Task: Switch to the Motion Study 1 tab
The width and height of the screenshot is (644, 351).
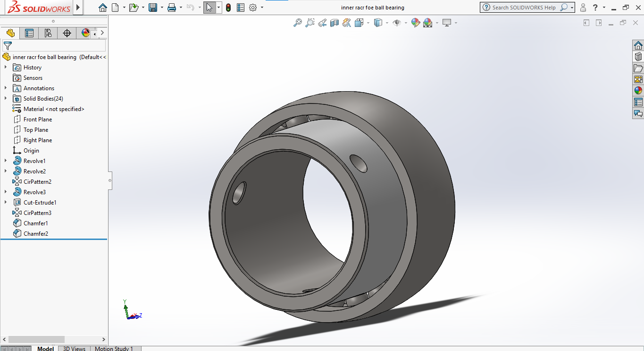Action: 114,349
